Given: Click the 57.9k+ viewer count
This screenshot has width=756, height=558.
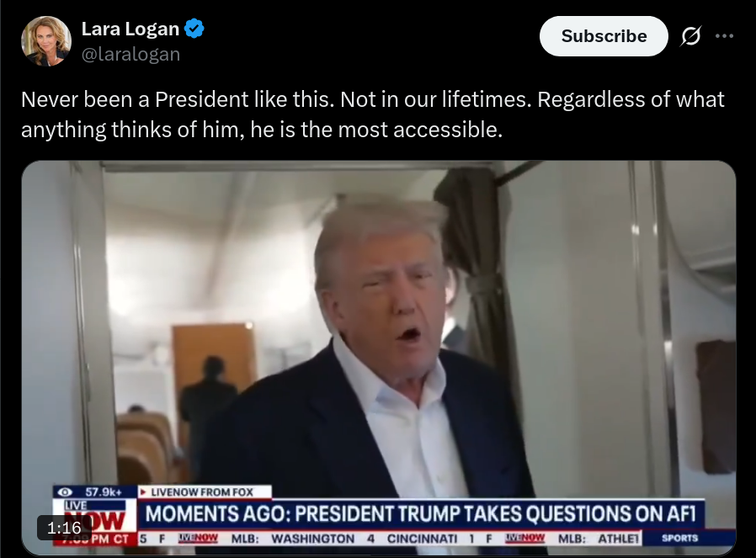Looking at the screenshot, I should 104,492.
